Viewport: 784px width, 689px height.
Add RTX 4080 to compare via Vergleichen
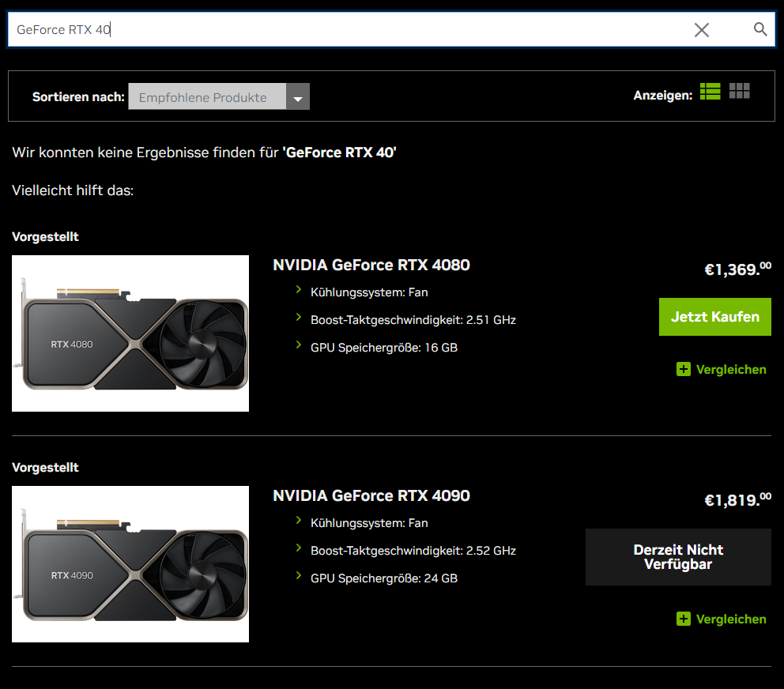pos(722,370)
